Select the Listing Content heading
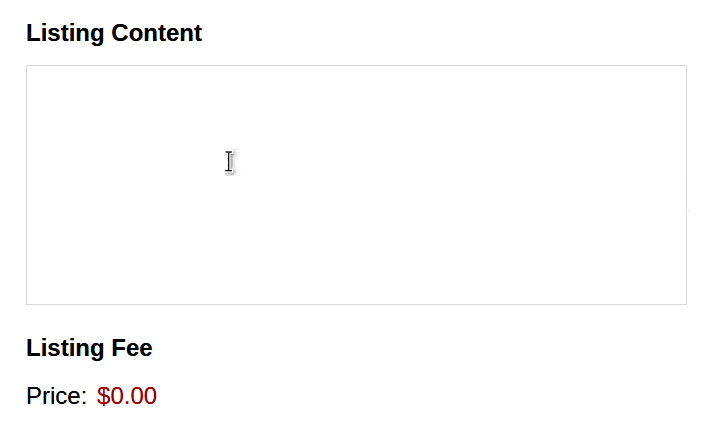 pyautogui.click(x=114, y=33)
